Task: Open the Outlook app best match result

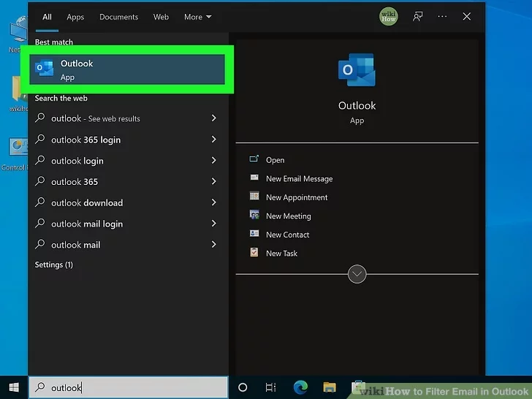Action: click(127, 69)
